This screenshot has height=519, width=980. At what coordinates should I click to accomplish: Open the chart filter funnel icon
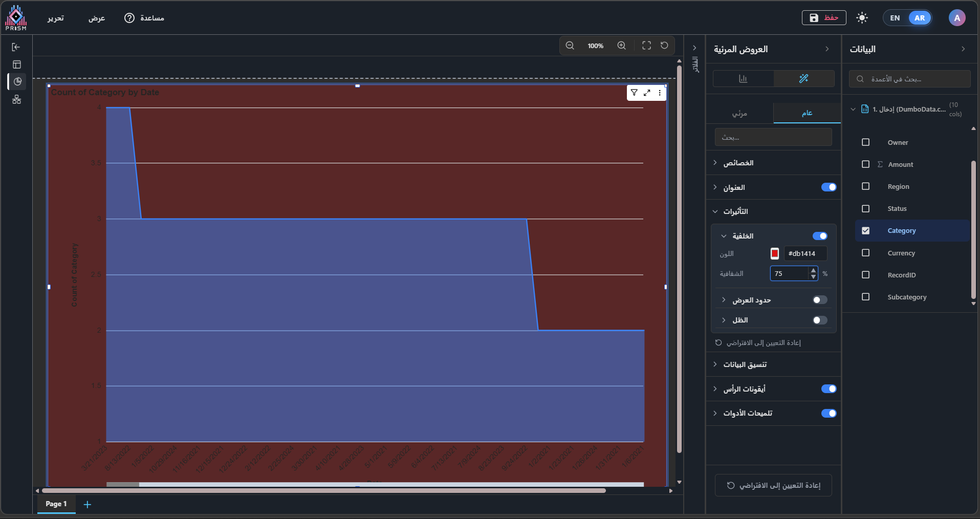pyautogui.click(x=634, y=93)
